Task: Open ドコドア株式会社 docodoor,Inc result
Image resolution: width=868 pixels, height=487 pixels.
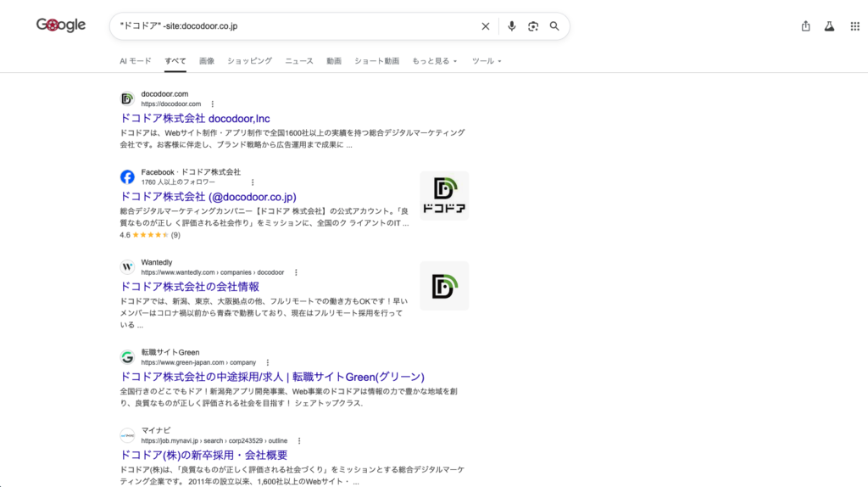Action: (x=195, y=119)
